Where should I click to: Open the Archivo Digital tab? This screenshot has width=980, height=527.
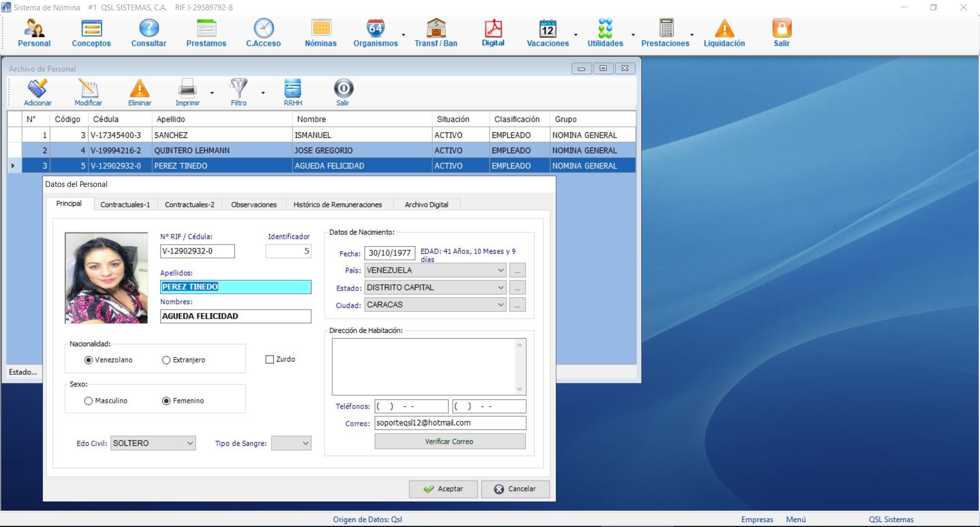(x=426, y=205)
